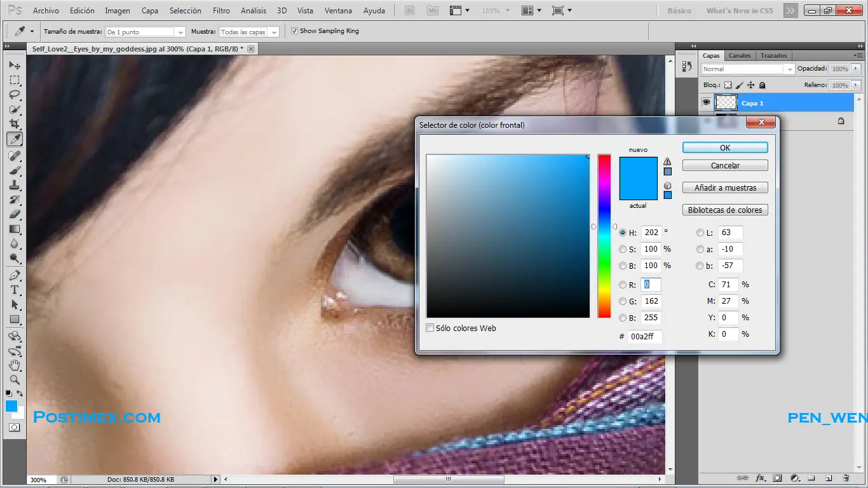Toggle Quick Mask mode
Screen dimensions: 868x488
tap(14, 428)
